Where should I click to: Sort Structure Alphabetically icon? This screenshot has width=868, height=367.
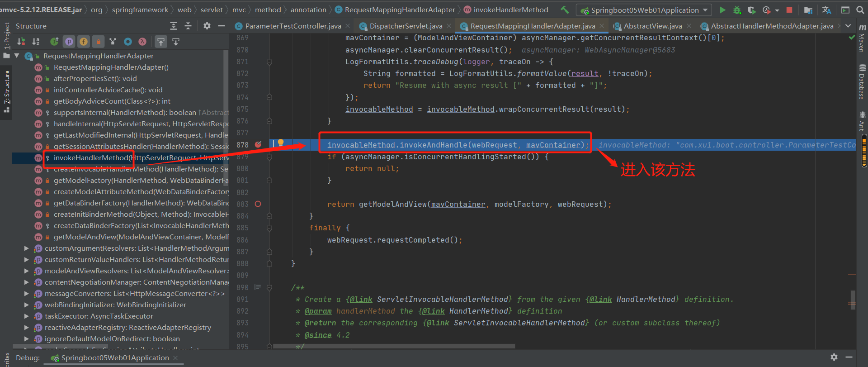coord(36,42)
